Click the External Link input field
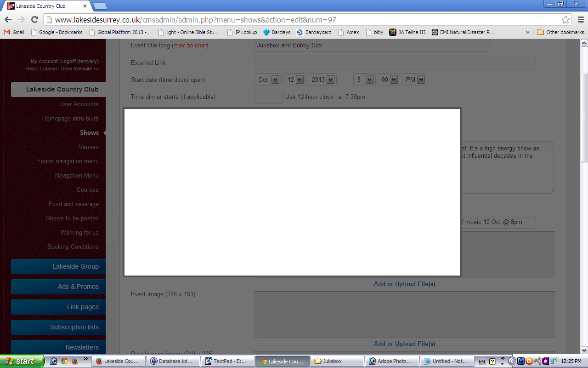Viewport: 588px width, 368px height. point(395,63)
